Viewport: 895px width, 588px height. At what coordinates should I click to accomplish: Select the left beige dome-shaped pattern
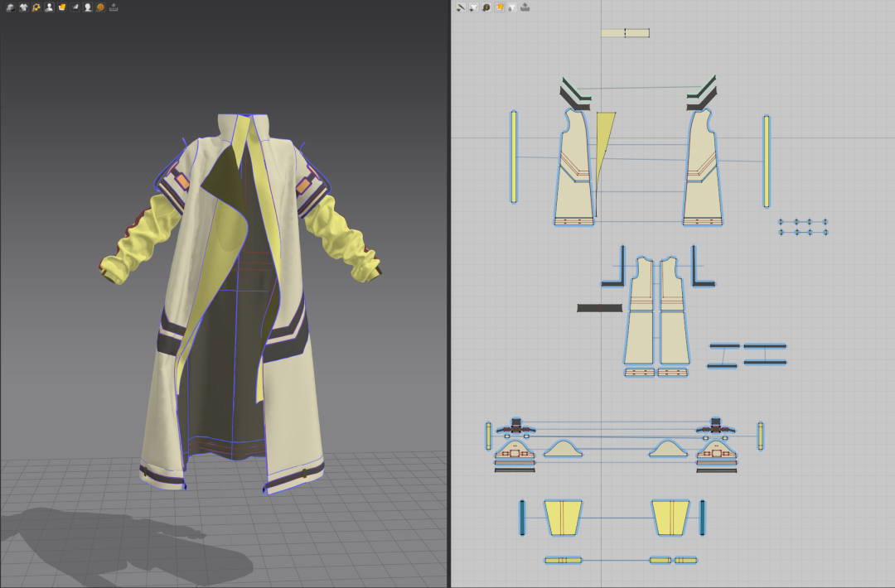tap(564, 449)
